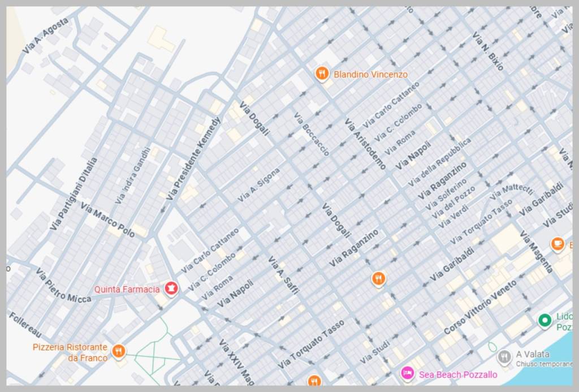Open the Pizzeria Ristorante da Franco pin icon
Image resolution: width=579 pixels, height=392 pixels.
point(118,351)
